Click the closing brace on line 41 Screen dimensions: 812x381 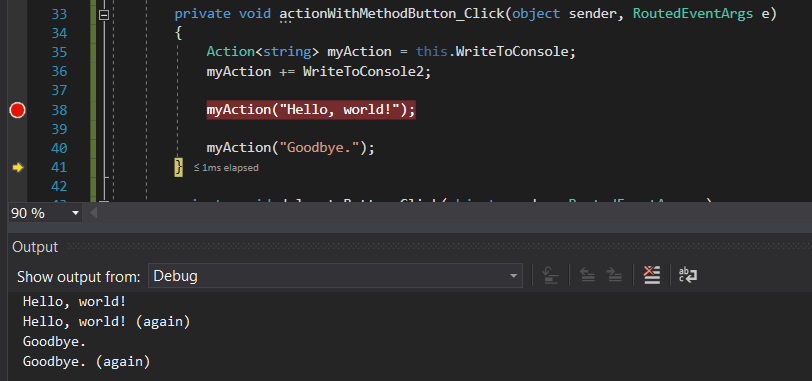click(179, 167)
